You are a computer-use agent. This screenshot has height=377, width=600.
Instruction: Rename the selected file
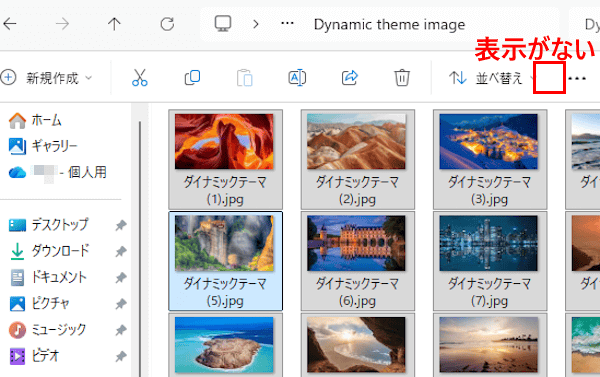[297, 78]
